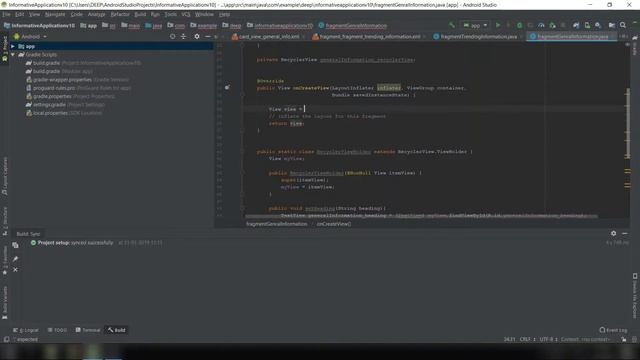Open the Event Log tool window
Viewport: 640px width, 360px height.
pos(613,330)
